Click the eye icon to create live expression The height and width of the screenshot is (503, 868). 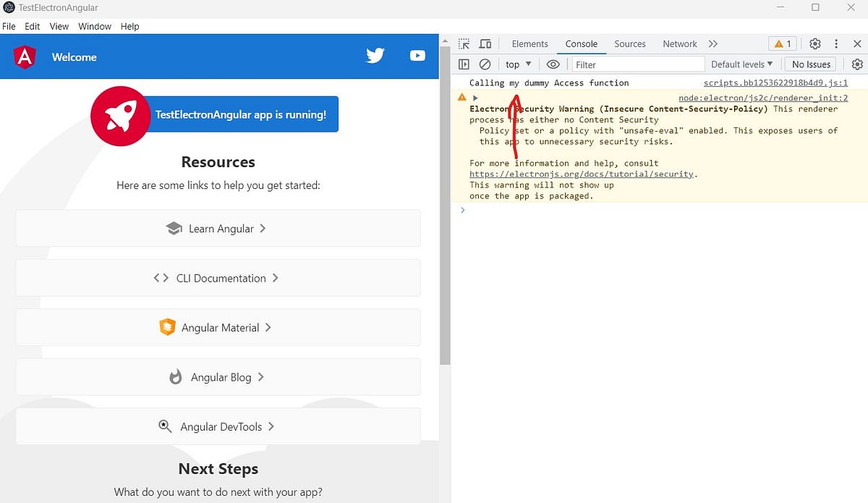pyautogui.click(x=553, y=64)
